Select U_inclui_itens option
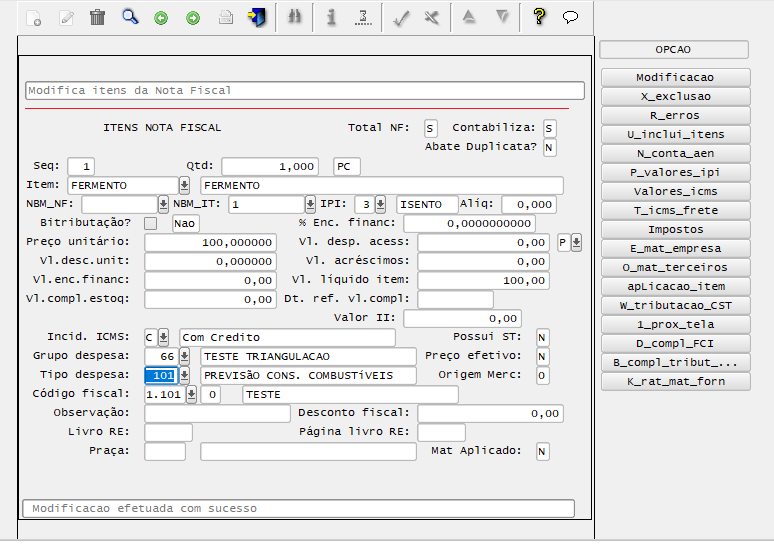 tap(675, 134)
